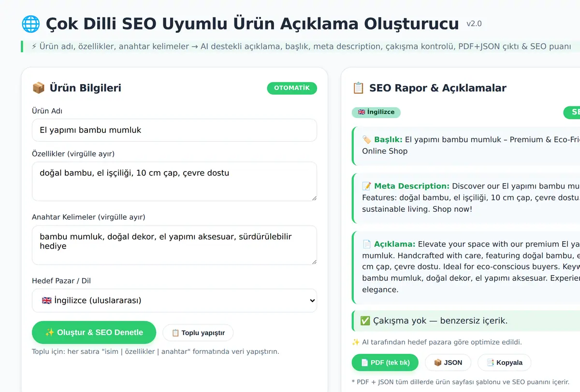The height and width of the screenshot is (392, 580).
Task: Click the PDF + JSON tüm dillerde footnote
Action: [460, 382]
